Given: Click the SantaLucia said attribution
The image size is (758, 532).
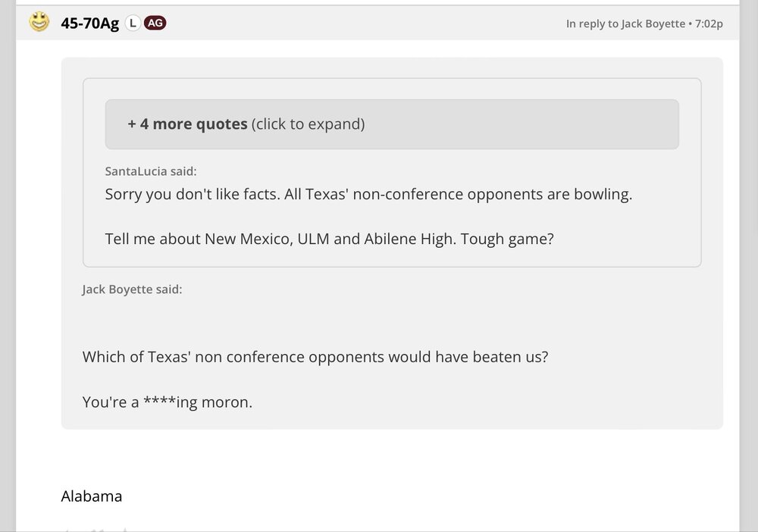Looking at the screenshot, I should [151, 171].
